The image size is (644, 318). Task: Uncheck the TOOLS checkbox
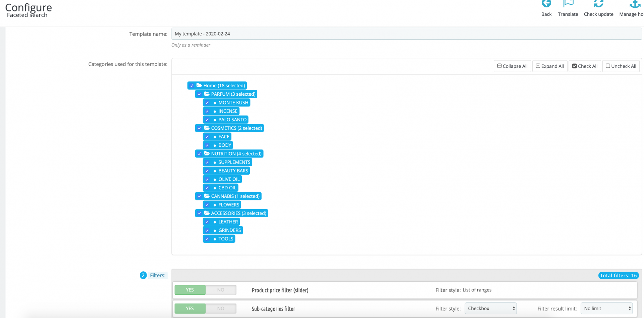tap(207, 239)
